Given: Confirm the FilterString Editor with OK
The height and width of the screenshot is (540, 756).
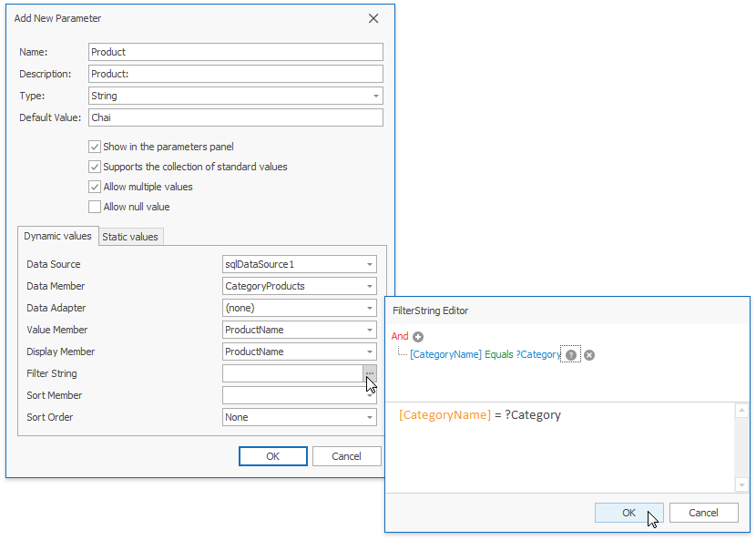Looking at the screenshot, I should (x=628, y=513).
